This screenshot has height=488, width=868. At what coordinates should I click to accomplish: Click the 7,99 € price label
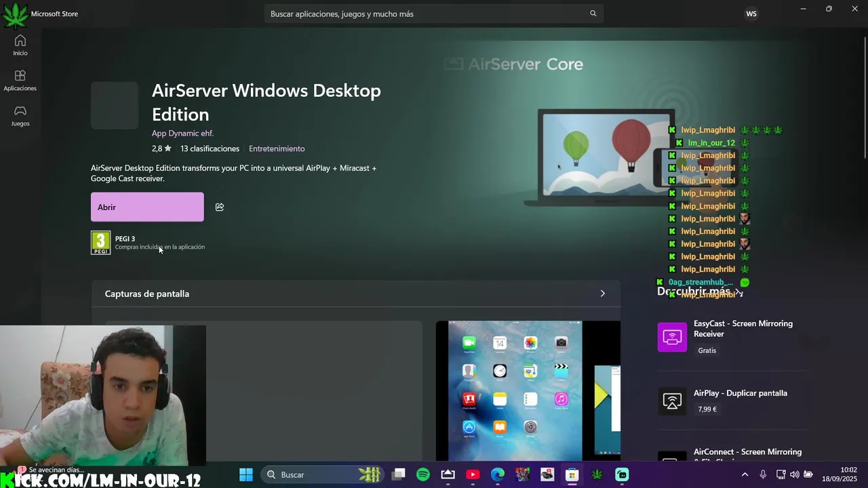707,409
